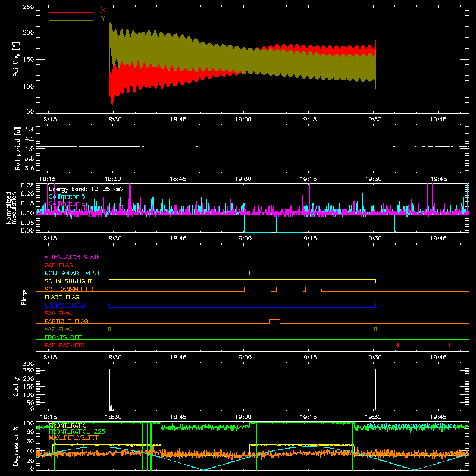
Task: Click the '80' tick on the Degrees axis
Action: (x=30, y=431)
